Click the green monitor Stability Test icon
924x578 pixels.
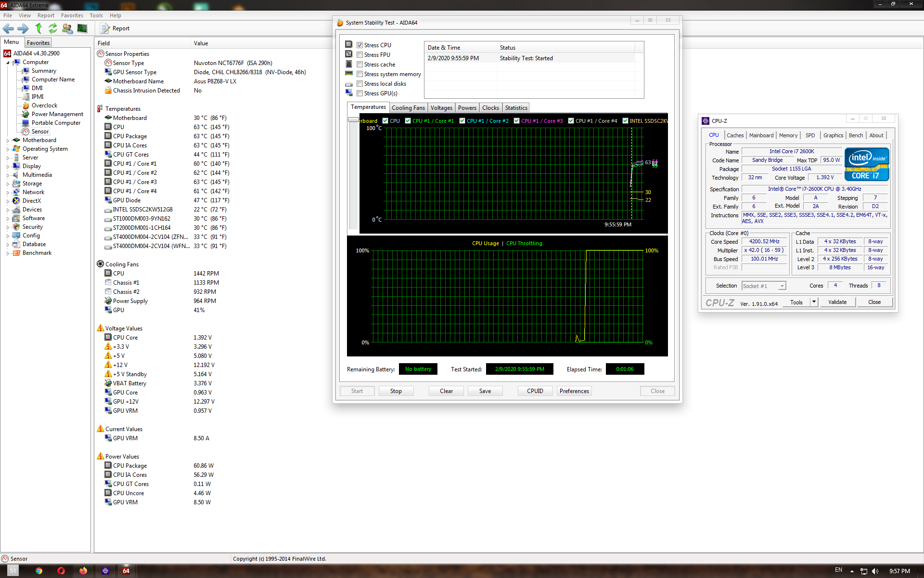pyautogui.click(x=82, y=28)
